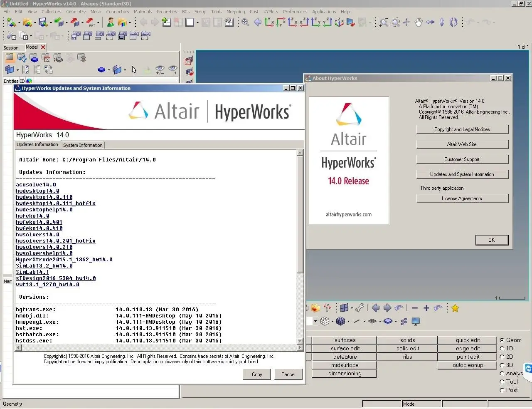Expand the wireframe cube display dropdown arrow
The height and width of the screenshot is (409, 532).
pos(332,321)
